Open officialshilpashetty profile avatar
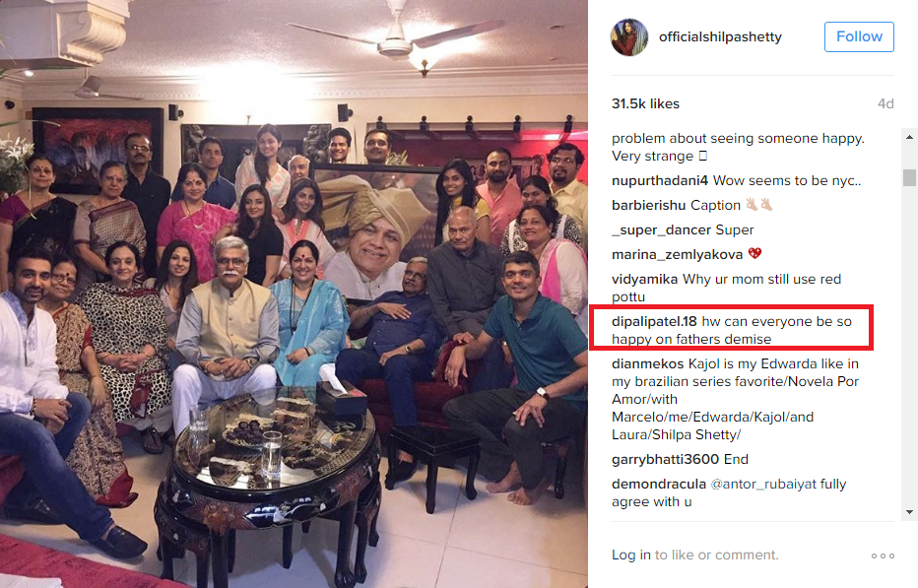Image resolution: width=918 pixels, height=588 pixels. coord(629,36)
